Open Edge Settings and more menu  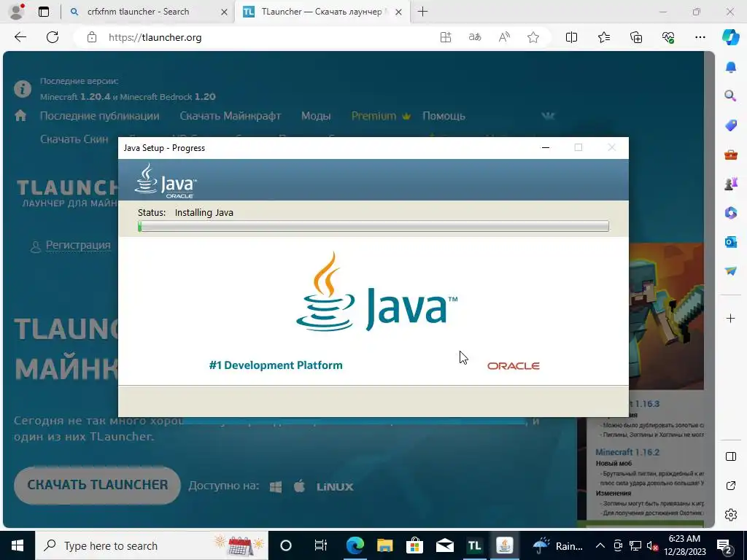[700, 37]
